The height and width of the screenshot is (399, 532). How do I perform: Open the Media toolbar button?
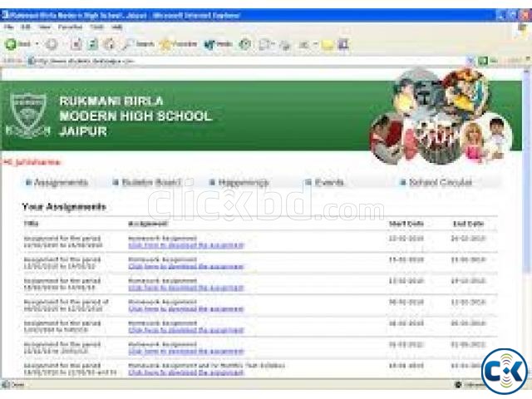[x=218, y=44]
